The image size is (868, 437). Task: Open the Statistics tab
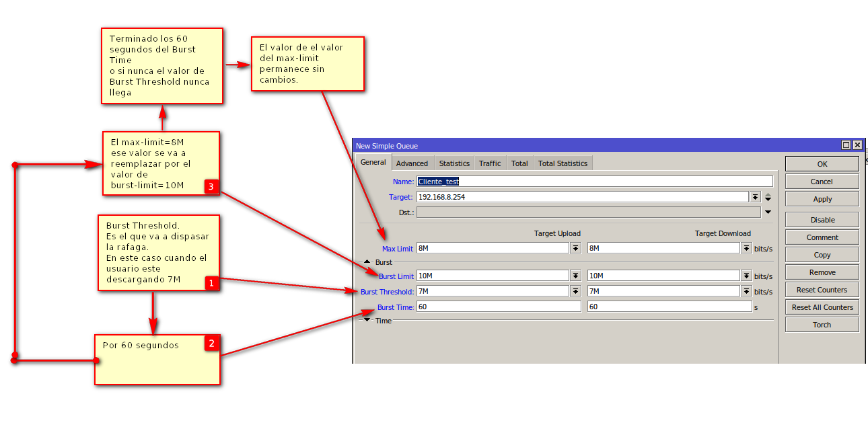[x=454, y=163]
